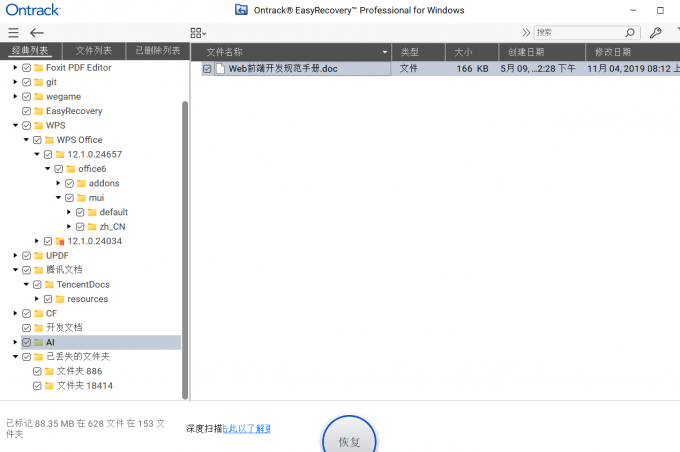Screen dimensions: 680x452
Task: Expand the addons folder node
Action: [58, 183]
